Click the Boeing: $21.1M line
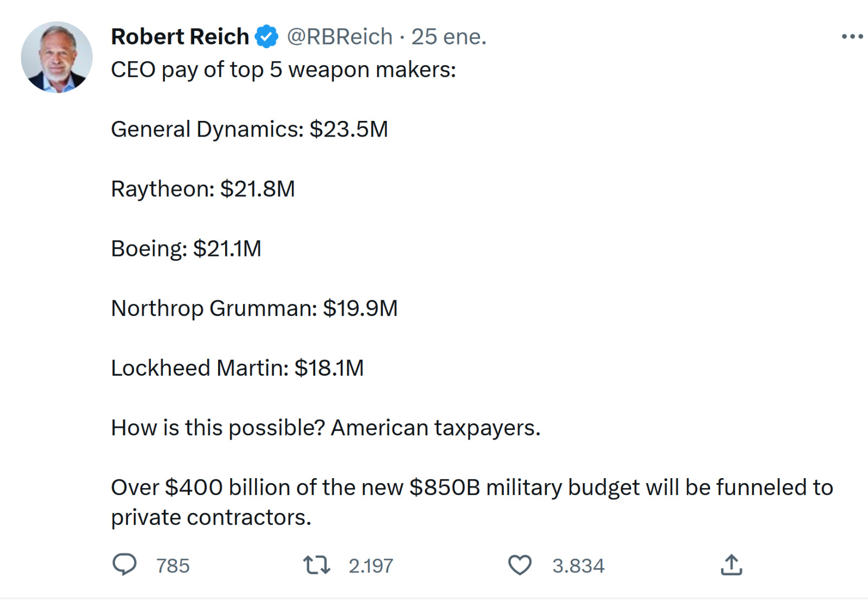This screenshot has height=611, width=868. pos(186,249)
